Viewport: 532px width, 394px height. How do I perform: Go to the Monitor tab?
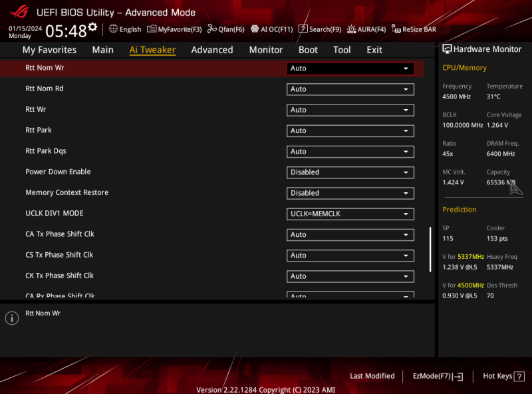coord(265,50)
